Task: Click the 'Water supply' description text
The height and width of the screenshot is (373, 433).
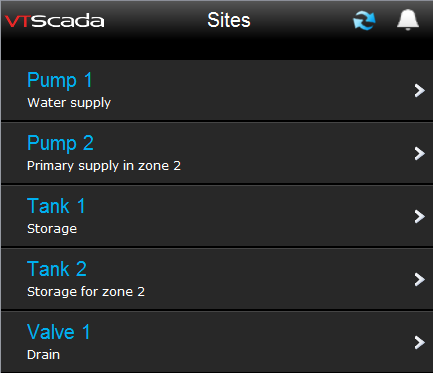Action: (x=69, y=103)
